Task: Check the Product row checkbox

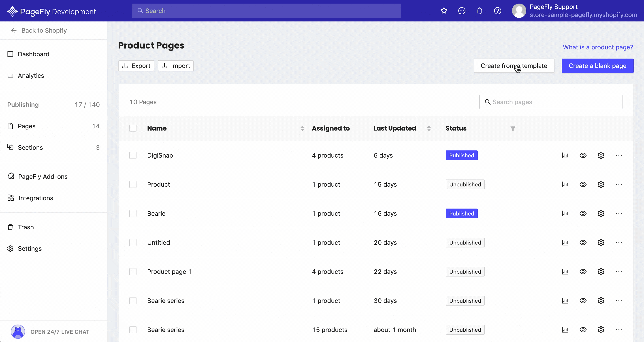Action: click(x=133, y=184)
